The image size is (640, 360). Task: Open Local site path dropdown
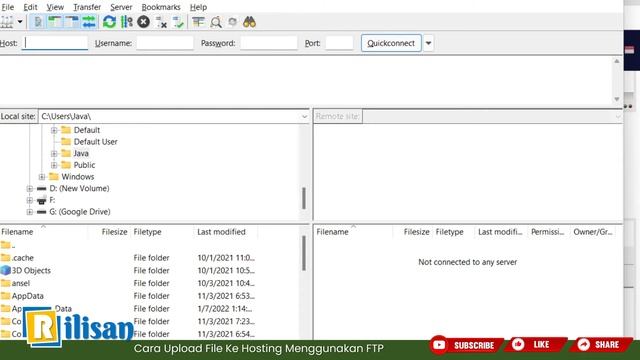(x=304, y=117)
